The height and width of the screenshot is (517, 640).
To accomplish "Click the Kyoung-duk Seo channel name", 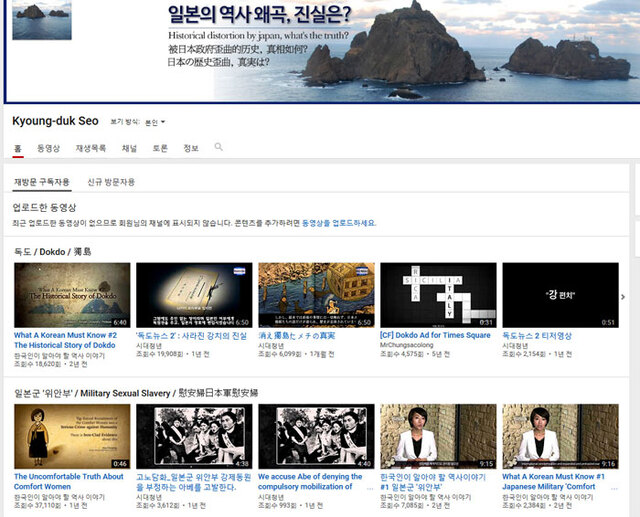I will coord(55,121).
